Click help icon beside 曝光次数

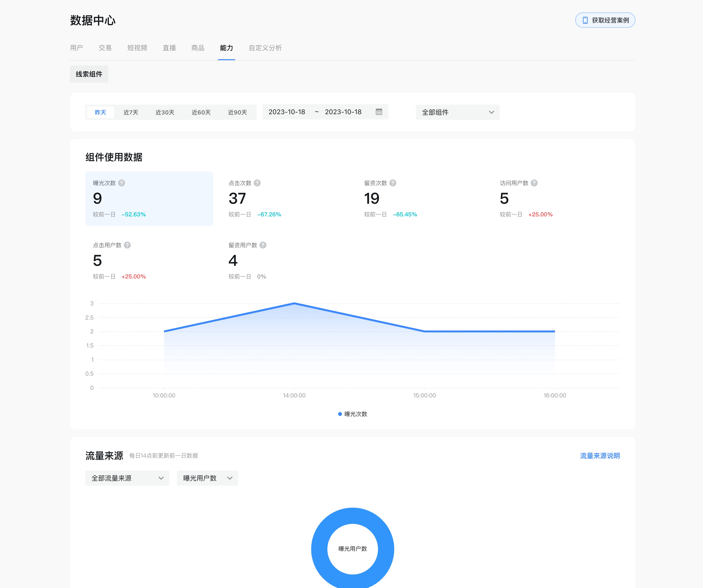(x=122, y=183)
